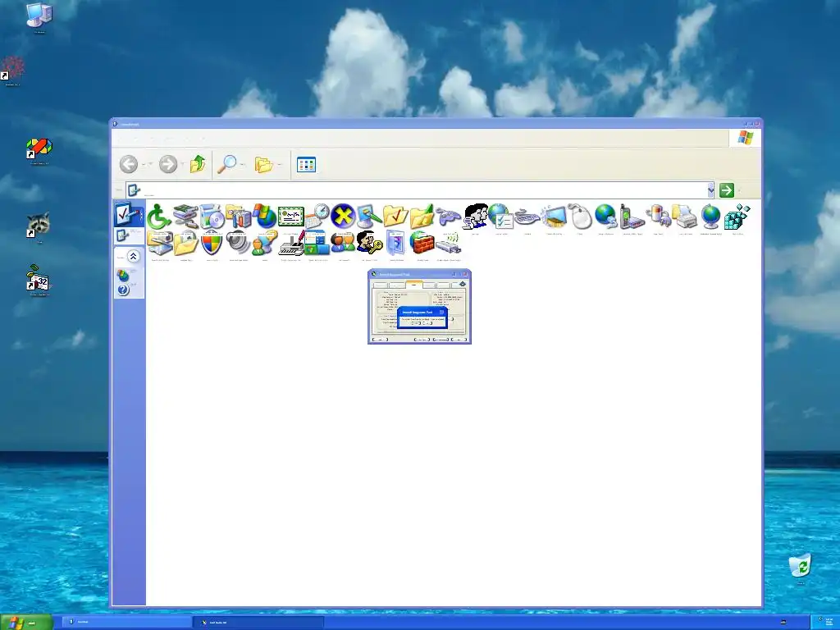This screenshot has width=840, height=630.
Task: Open the colorful blocks desktop shortcut
Action: [39, 148]
